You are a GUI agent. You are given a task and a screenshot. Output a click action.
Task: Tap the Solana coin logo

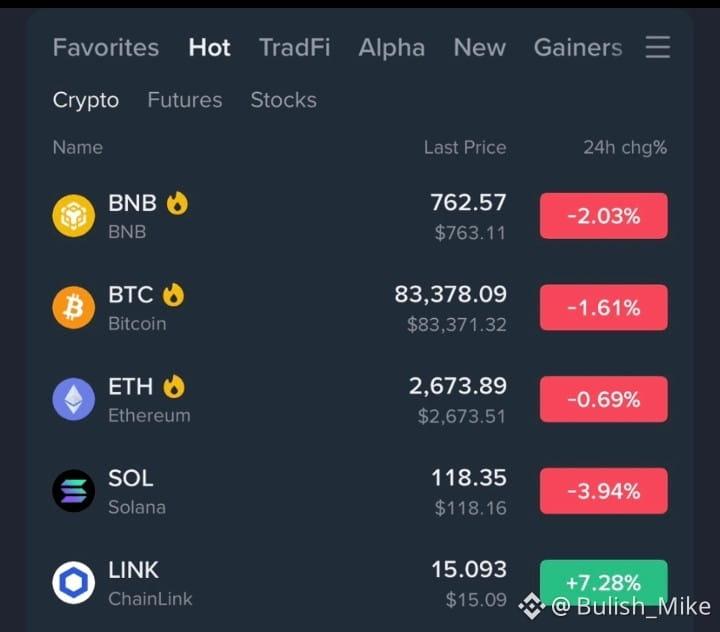[73, 491]
